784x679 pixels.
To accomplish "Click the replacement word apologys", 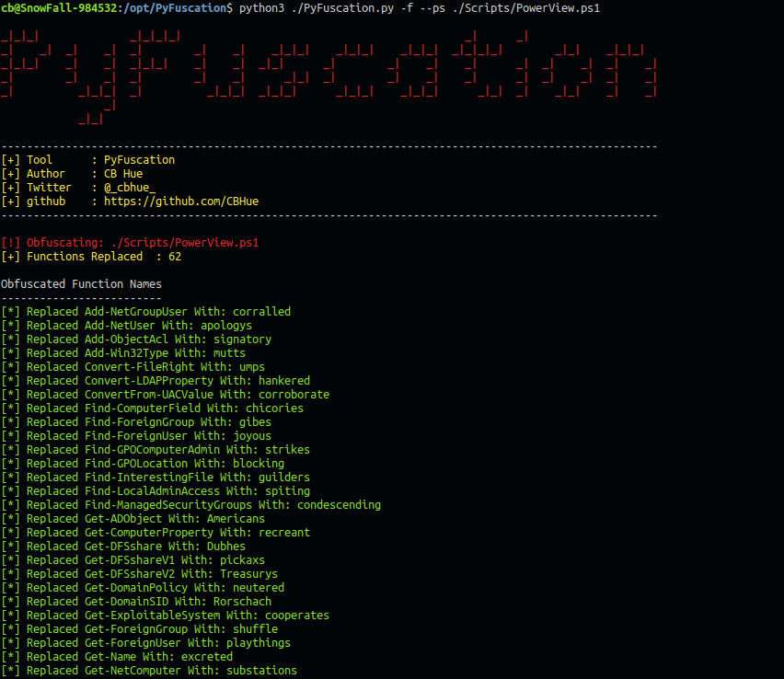I will point(226,326).
